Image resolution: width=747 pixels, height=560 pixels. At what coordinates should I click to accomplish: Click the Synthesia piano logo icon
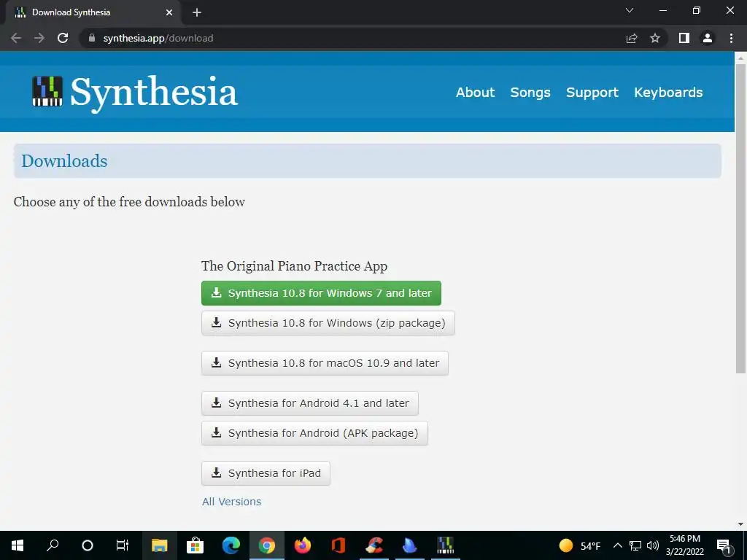point(47,91)
